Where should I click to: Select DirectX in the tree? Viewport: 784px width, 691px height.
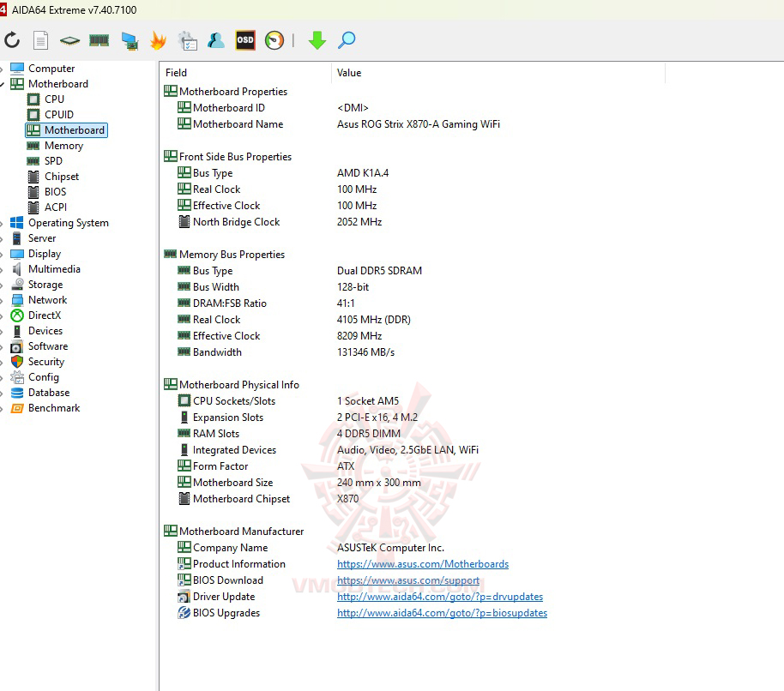(x=45, y=315)
